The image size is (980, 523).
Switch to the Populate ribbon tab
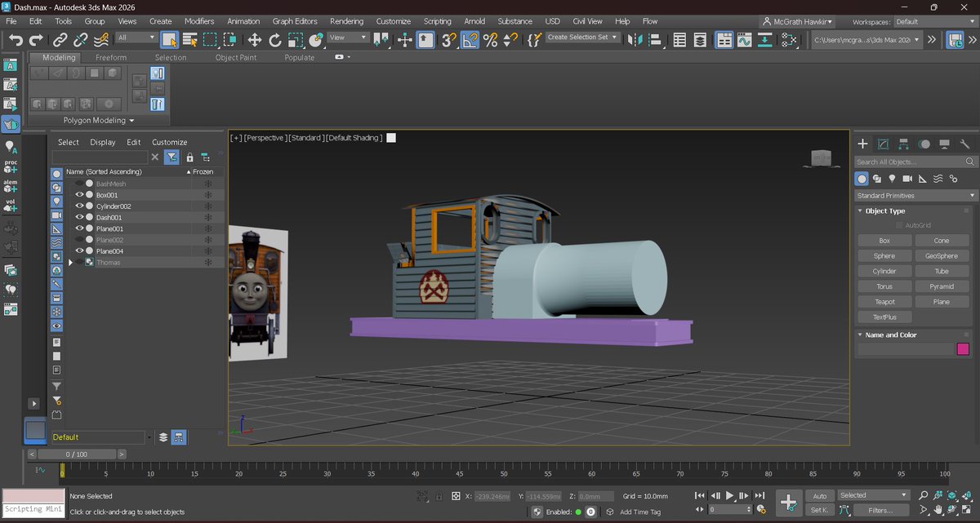[x=299, y=58]
